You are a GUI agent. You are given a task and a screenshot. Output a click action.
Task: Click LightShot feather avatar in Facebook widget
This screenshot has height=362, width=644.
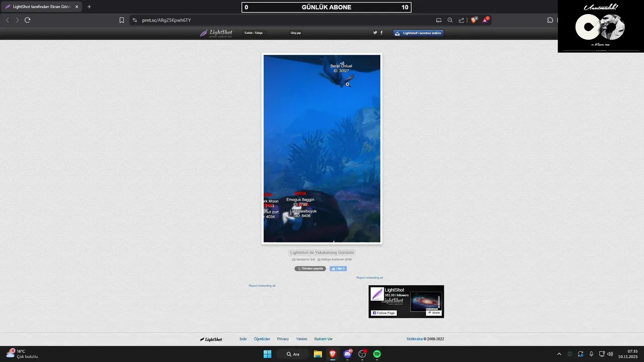click(377, 294)
